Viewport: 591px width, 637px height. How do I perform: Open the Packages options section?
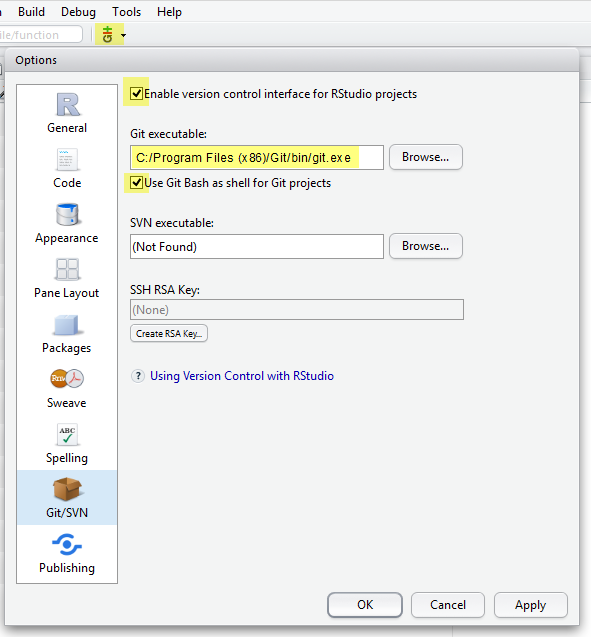pos(67,333)
